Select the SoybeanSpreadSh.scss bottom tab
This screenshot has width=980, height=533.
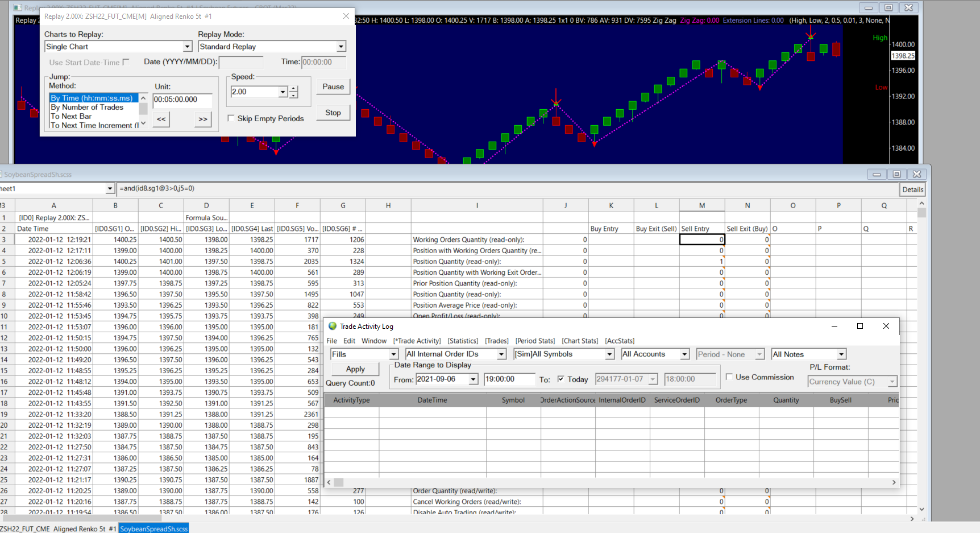tap(154, 528)
